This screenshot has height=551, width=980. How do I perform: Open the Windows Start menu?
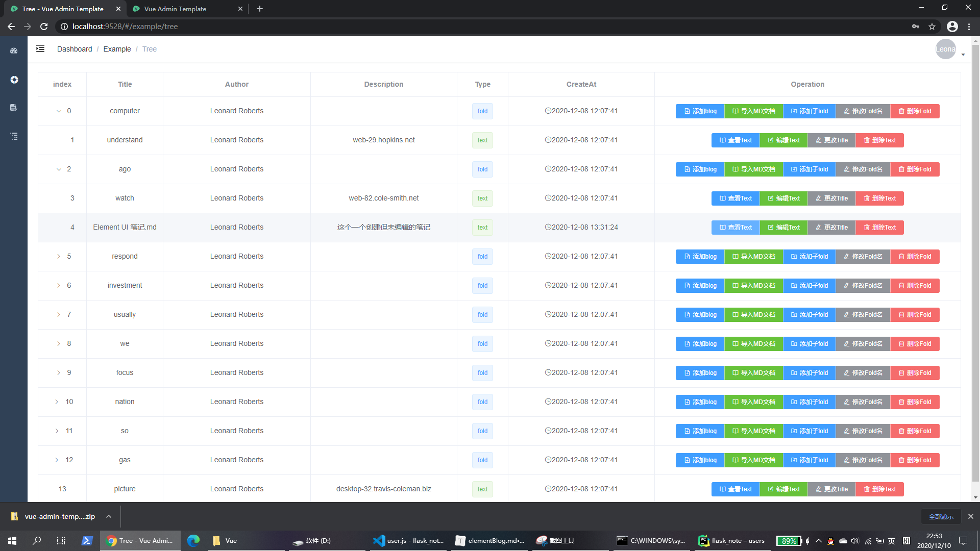coord(12,541)
